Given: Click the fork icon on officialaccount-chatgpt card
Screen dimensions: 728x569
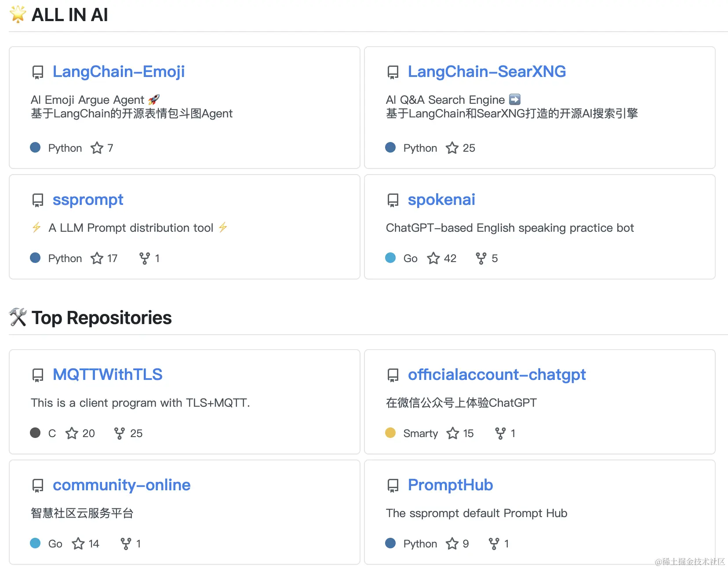Looking at the screenshot, I should pos(500,433).
